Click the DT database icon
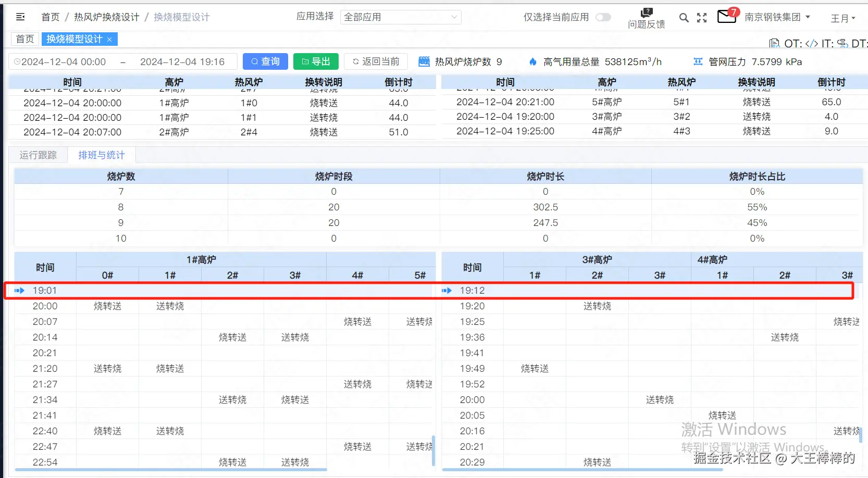 (x=843, y=44)
